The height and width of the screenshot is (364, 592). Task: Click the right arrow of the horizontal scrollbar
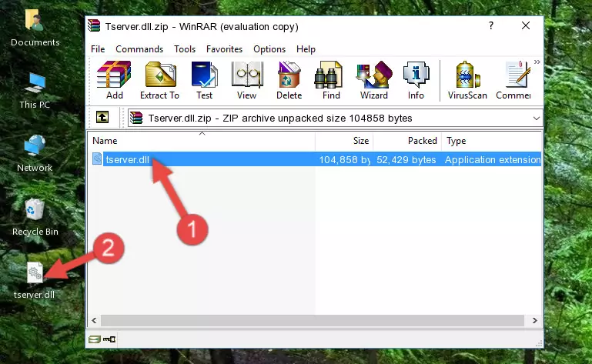pos(534,321)
